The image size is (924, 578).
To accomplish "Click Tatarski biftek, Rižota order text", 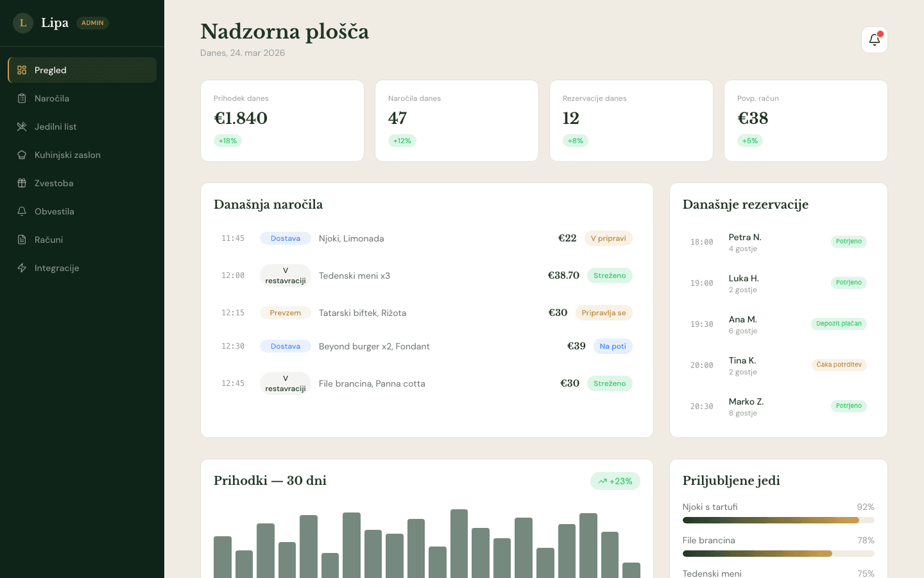I will point(363,313).
